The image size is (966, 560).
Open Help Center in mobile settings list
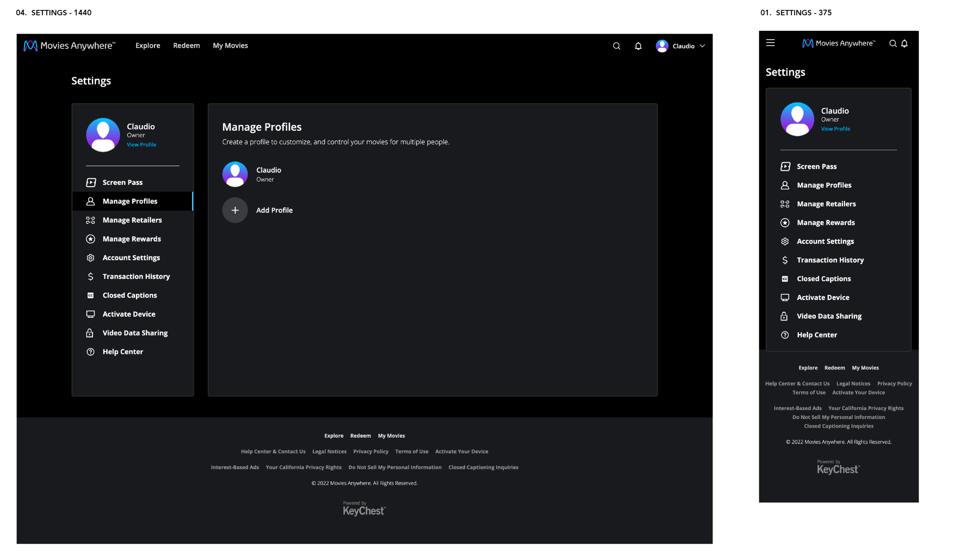[x=816, y=335]
